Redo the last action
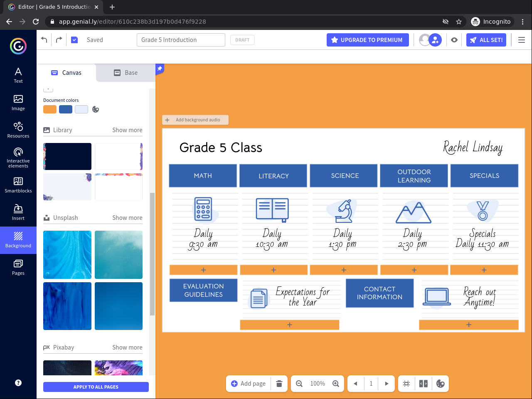Image resolution: width=532 pixels, height=399 pixels. (x=59, y=40)
